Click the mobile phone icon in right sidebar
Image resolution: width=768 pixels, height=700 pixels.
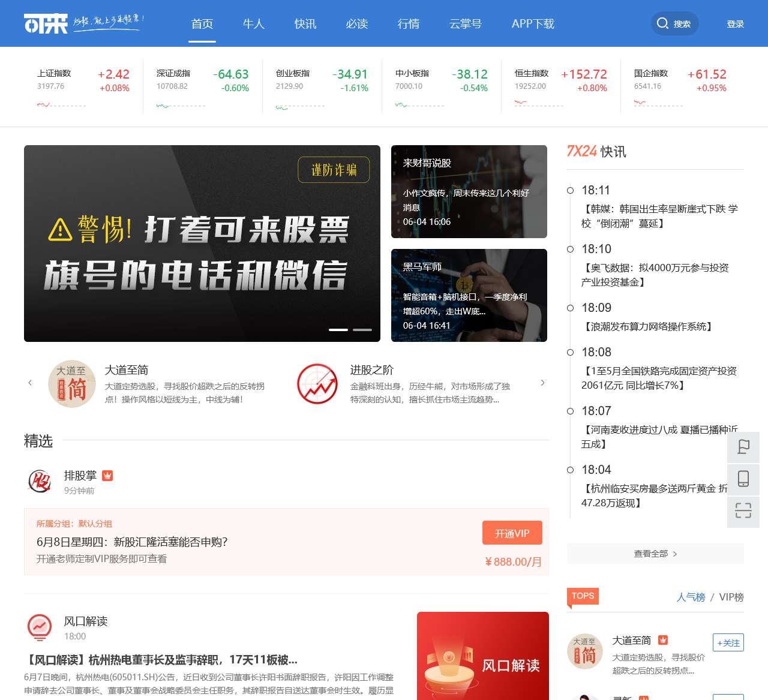743,479
